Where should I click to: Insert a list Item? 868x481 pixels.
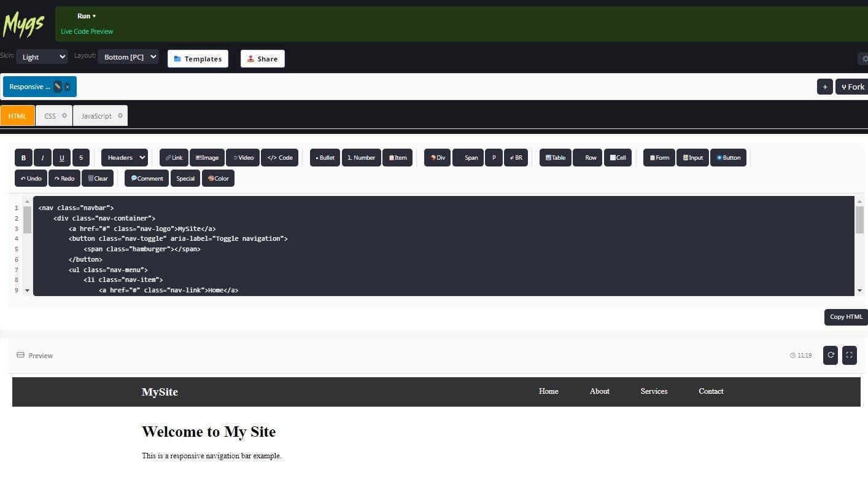pyautogui.click(x=397, y=158)
